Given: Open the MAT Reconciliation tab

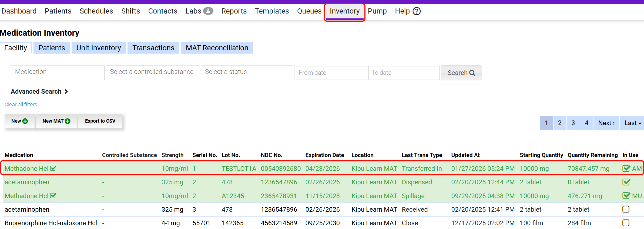Looking at the screenshot, I should tap(217, 48).
